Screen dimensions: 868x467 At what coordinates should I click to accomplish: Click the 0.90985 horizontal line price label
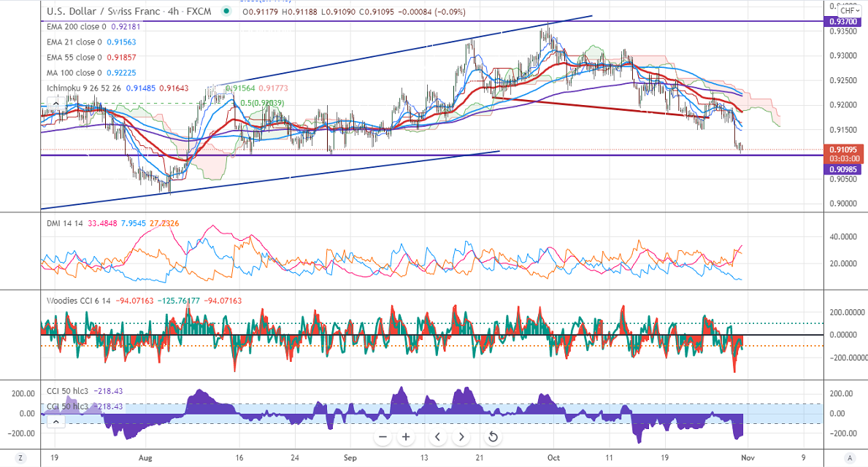pos(842,169)
